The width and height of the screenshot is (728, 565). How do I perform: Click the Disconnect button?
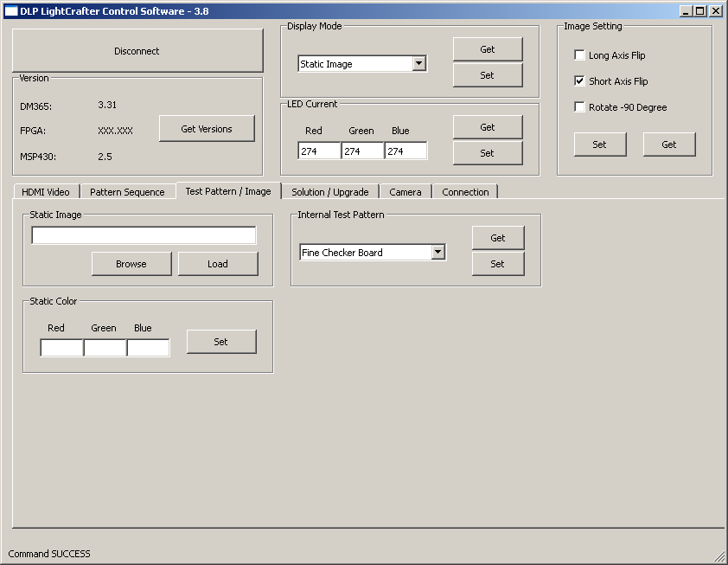point(137,51)
